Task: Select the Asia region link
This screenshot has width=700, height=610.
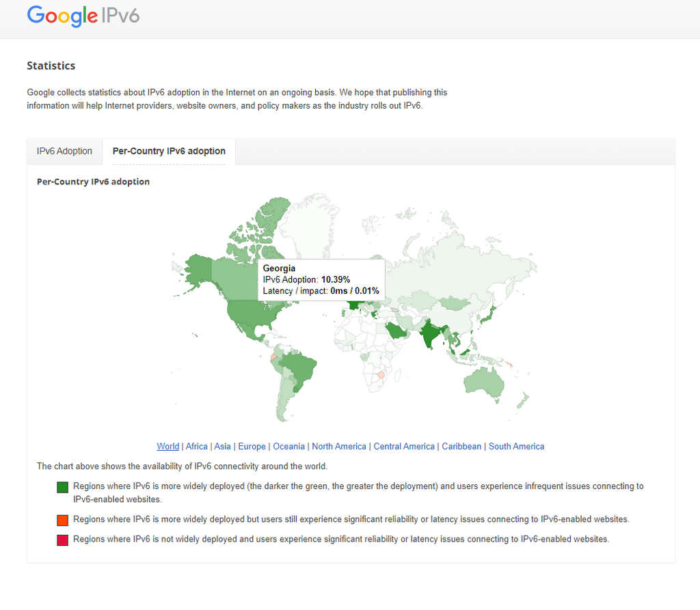Action: (222, 446)
